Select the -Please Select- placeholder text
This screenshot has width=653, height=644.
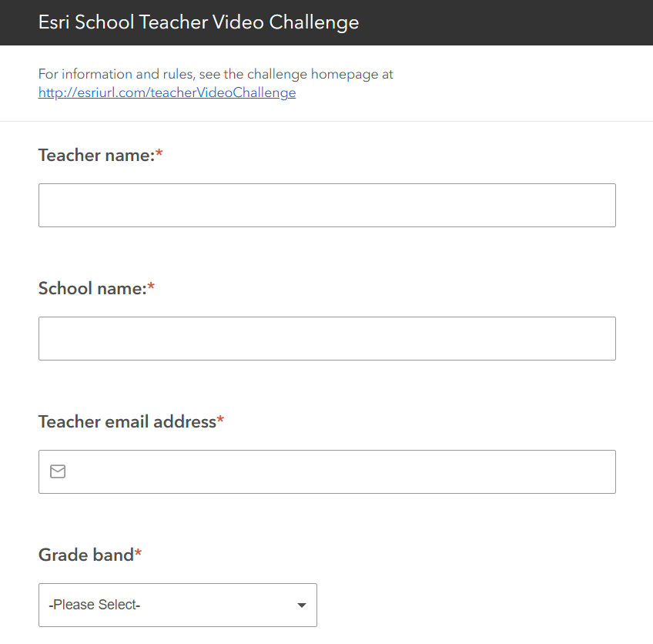pyautogui.click(x=95, y=605)
